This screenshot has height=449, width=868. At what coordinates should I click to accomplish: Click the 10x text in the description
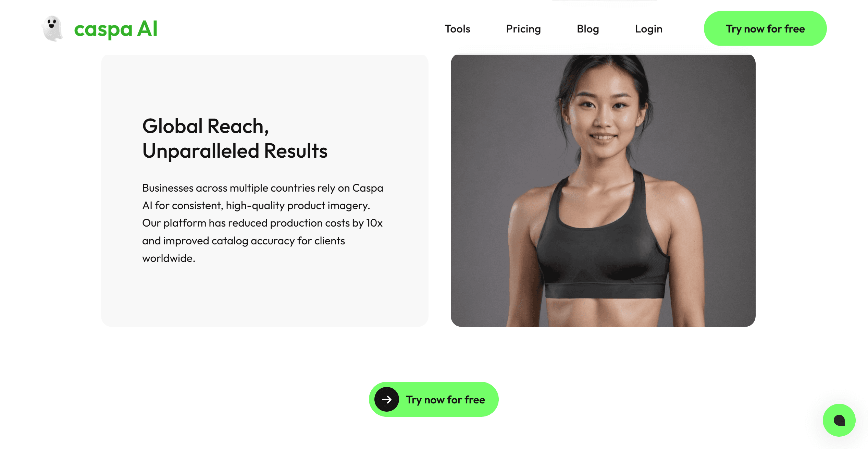coord(374,223)
